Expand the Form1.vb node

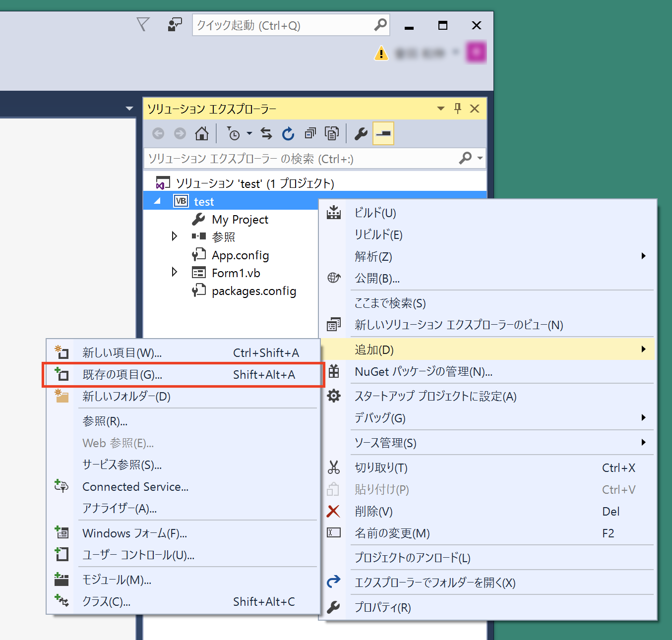(174, 272)
